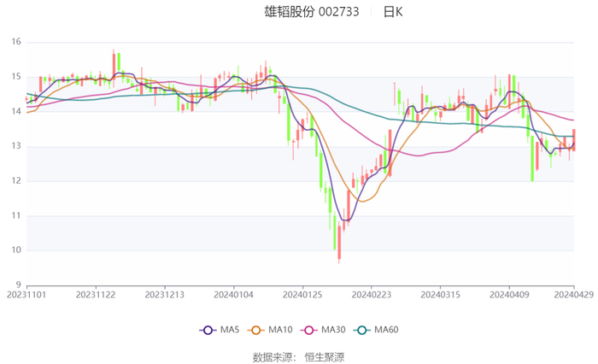Click the 20240104 date axis label
The width and height of the screenshot is (598, 364).
pos(233,294)
